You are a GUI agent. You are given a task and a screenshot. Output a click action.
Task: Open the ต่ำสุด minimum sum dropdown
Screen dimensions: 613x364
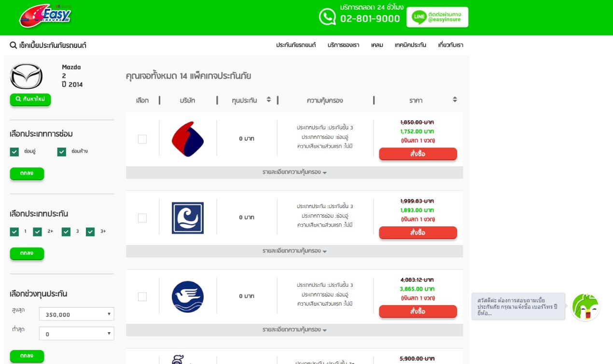pyautogui.click(x=76, y=334)
